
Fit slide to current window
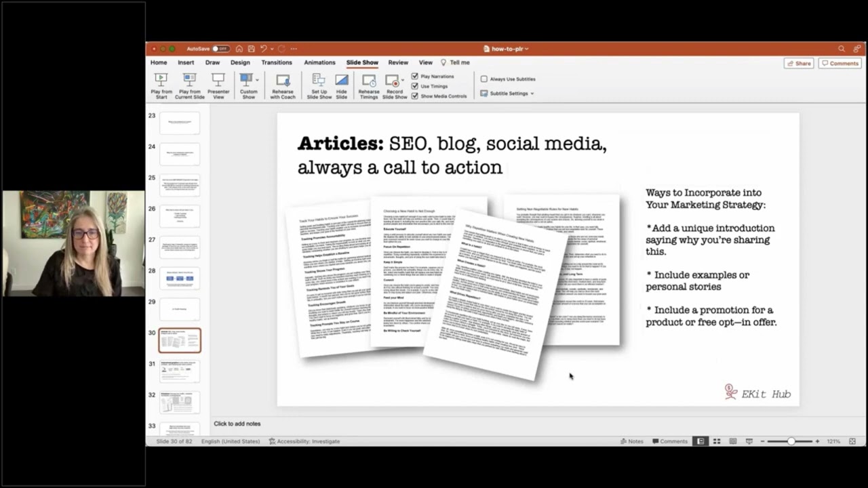(x=852, y=441)
